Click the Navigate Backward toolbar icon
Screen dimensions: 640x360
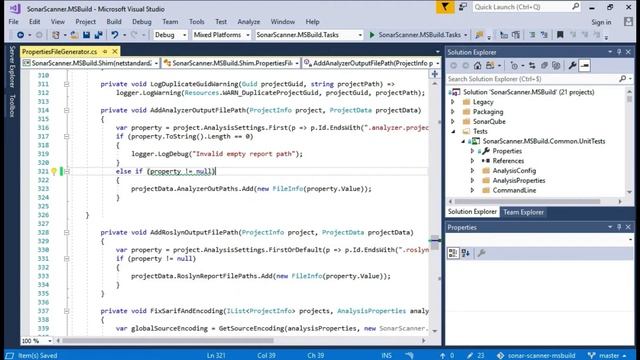point(20,35)
